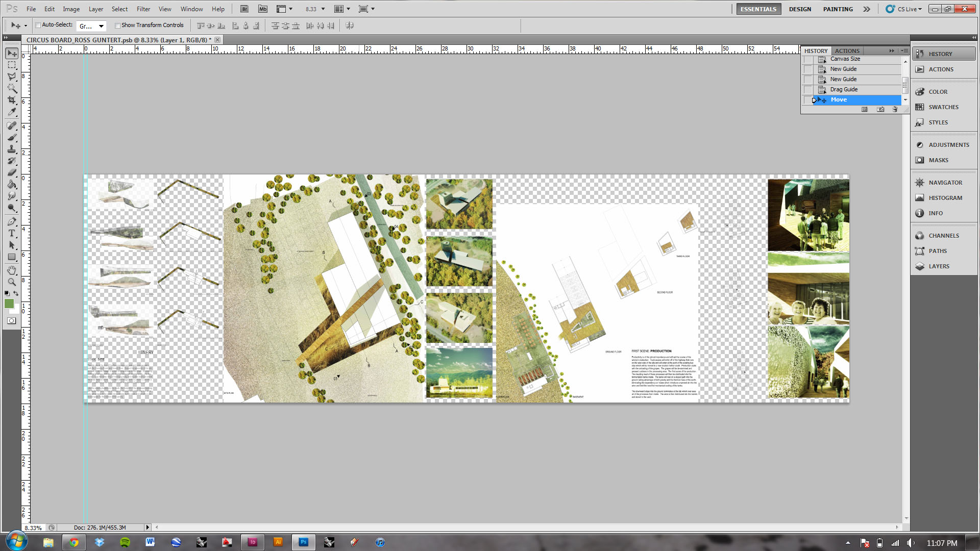Enable the Auto-Select checkbox
980x551 pixels.
(x=38, y=25)
